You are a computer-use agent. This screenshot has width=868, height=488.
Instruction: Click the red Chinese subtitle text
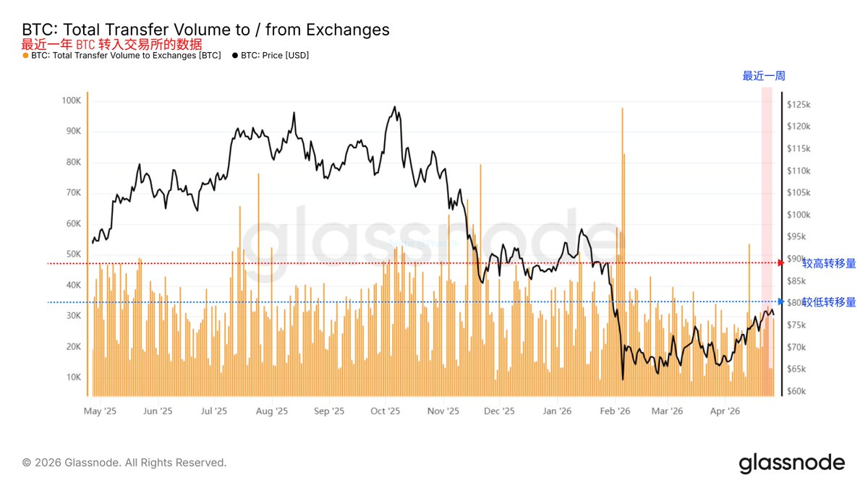pyautogui.click(x=111, y=44)
